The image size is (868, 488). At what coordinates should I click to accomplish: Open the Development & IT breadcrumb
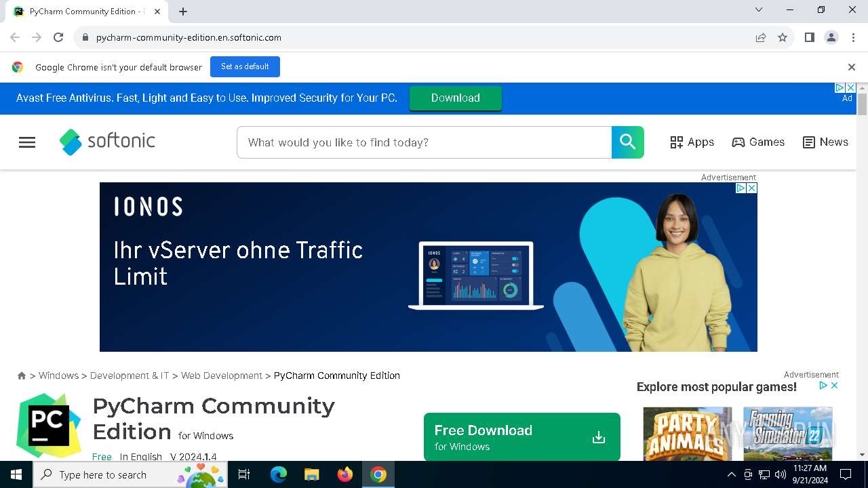[x=130, y=375]
